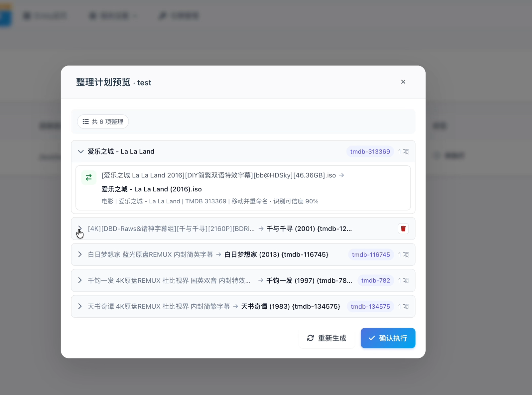This screenshot has height=395, width=532.
Task: Click the green move-and-rename swap icon
Action: pos(88,177)
